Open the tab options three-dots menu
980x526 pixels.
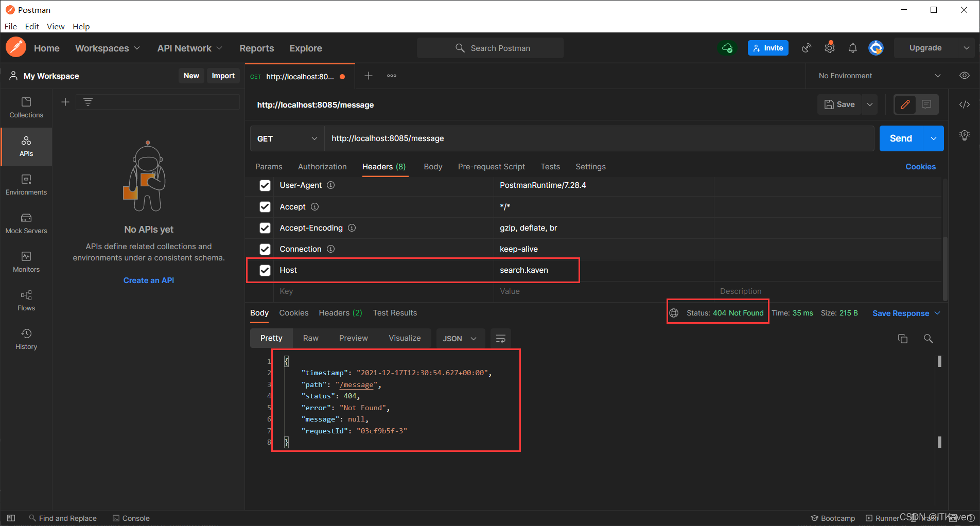[x=392, y=76]
